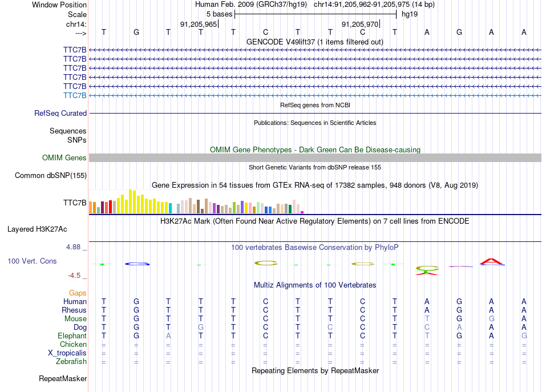Click the Human alignment row label
The height and width of the screenshot is (392, 542).
[75, 301]
